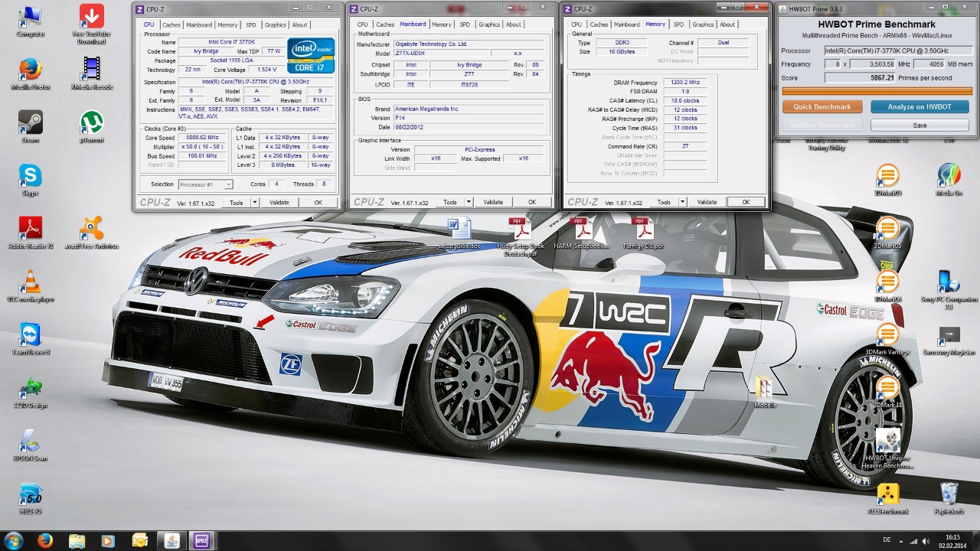Image resolution: width=980 pixels, height=551 pixels.
Task: Switch to Memory tab in Mainboard window
Action: 441,24
